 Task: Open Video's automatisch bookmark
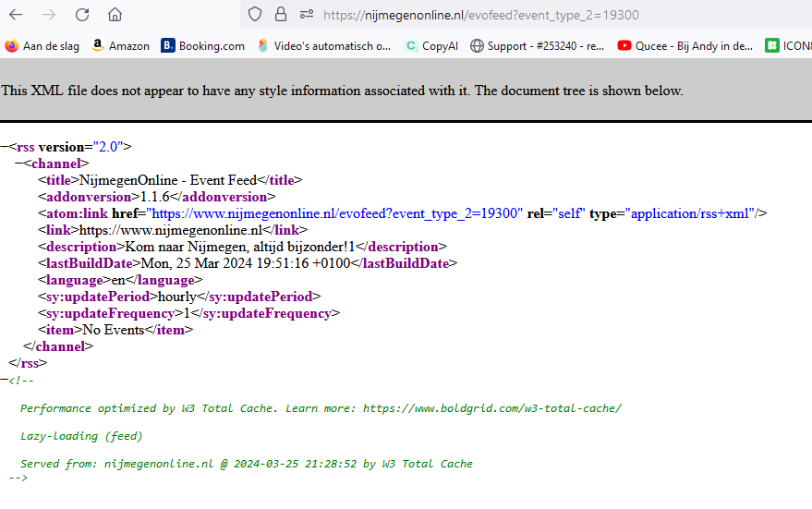324,46
